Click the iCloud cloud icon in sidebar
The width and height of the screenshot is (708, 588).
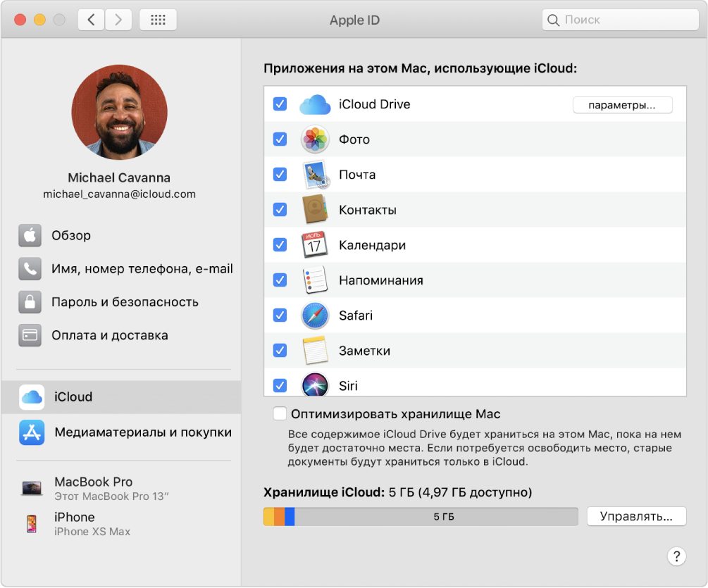32,397
